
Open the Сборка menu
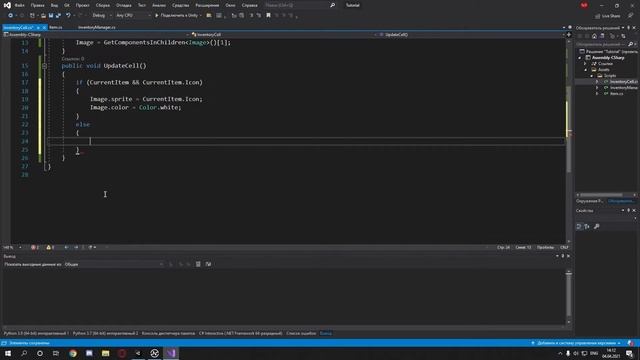(x=102, y=5)
